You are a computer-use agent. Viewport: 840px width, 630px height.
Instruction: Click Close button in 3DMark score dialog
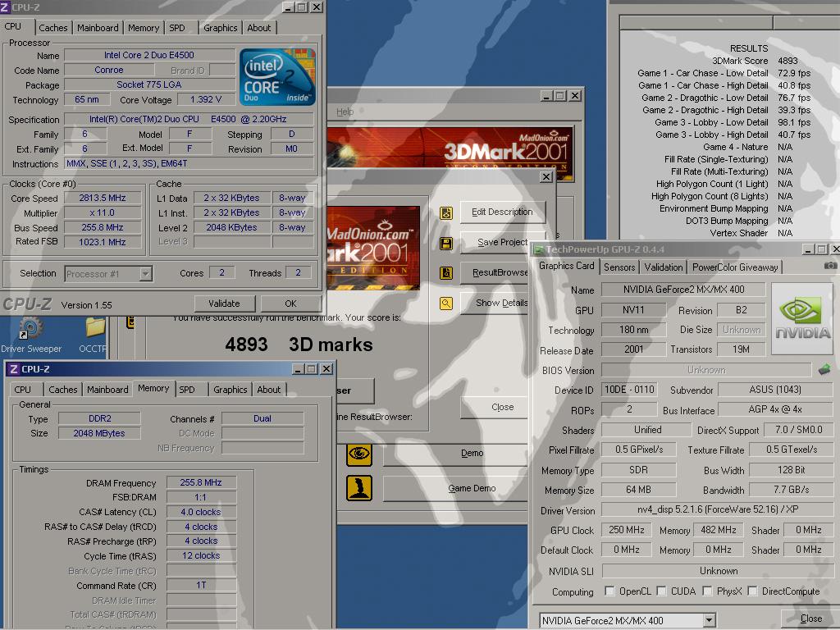(495, 407)
